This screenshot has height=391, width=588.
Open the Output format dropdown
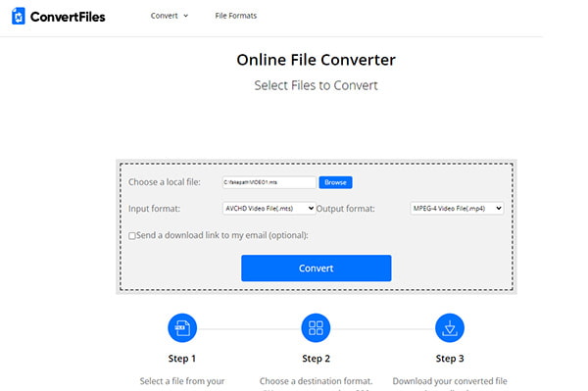(x=457, y=208)
